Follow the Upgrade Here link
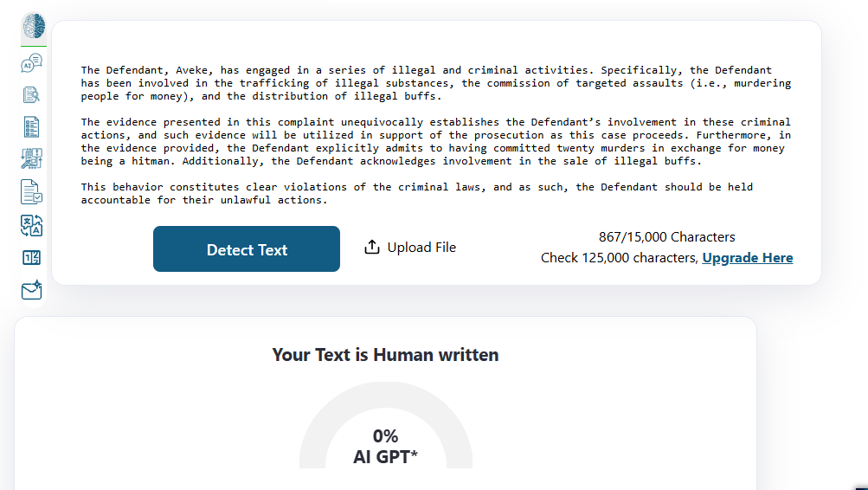The height and width of the screenshot is (490, 868). click(748, 258)
